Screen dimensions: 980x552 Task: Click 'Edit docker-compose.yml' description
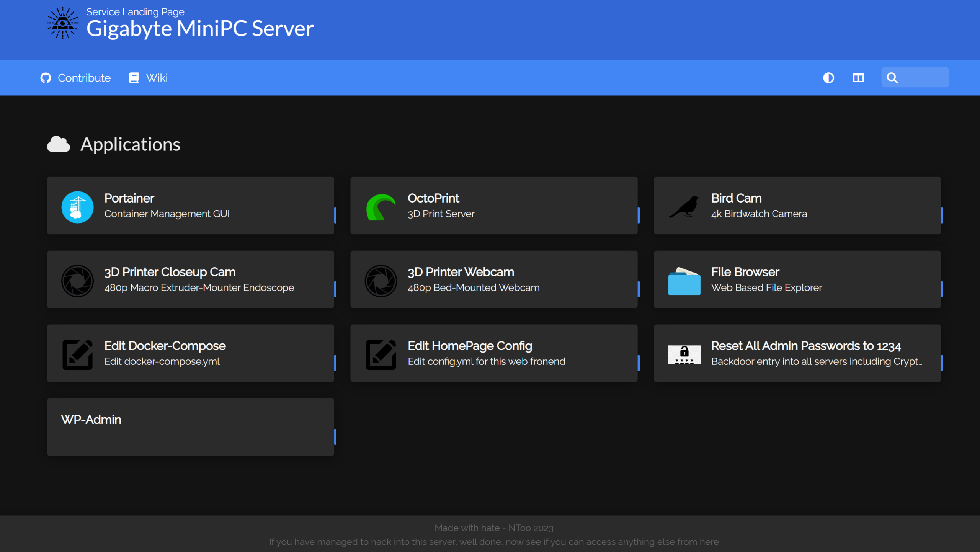pos(162,362)
